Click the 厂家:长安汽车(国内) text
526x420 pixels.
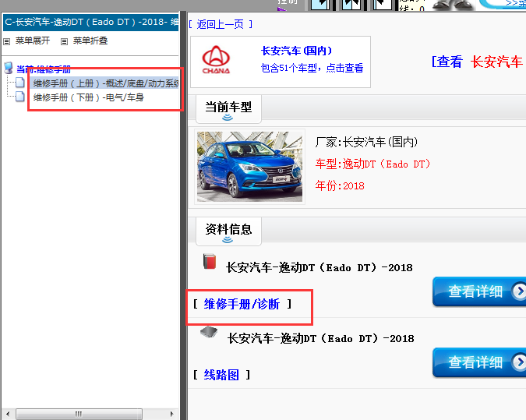(x=367, y=143)
